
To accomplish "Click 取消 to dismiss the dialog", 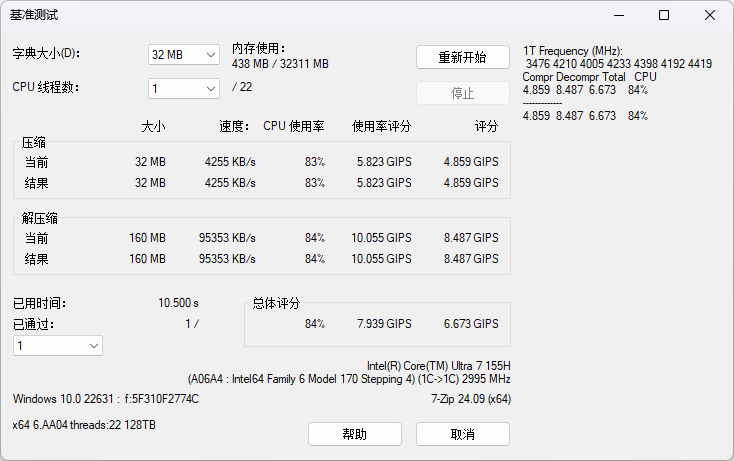I will pyautogui.click(x=462, y=434).
